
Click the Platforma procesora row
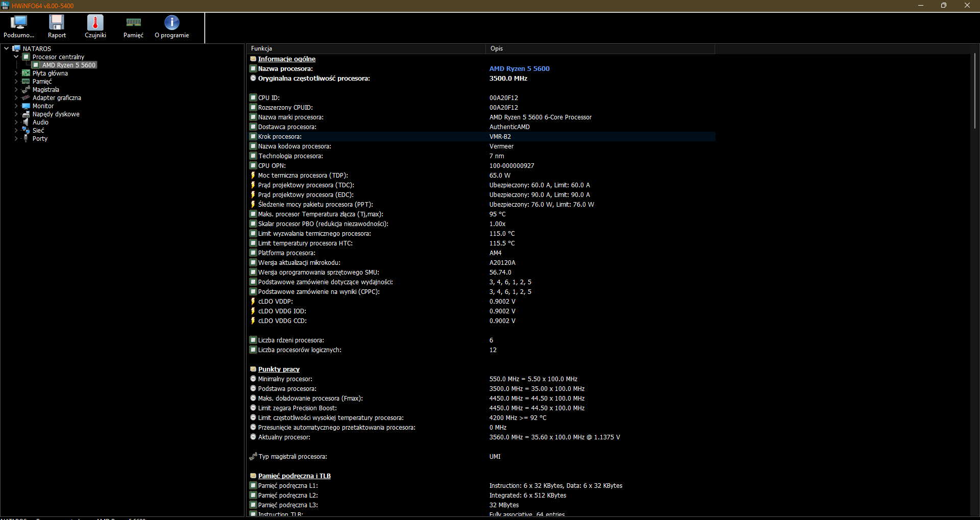(x=481, y=253)
